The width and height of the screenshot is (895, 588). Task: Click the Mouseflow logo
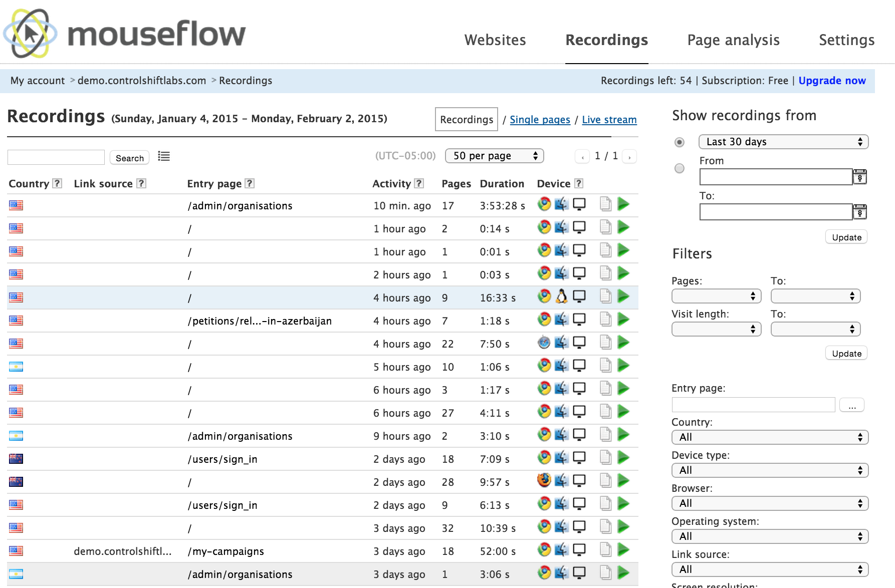click(x=124, y=33)
